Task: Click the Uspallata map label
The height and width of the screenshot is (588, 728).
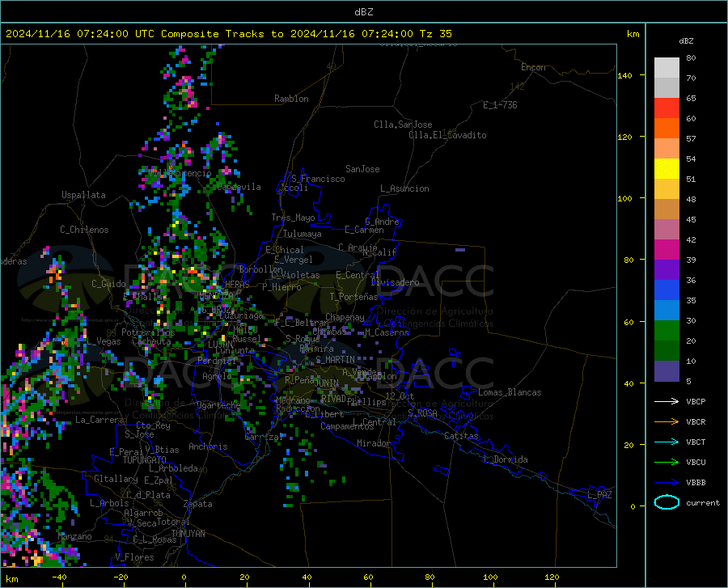Action: pos(83,196)
